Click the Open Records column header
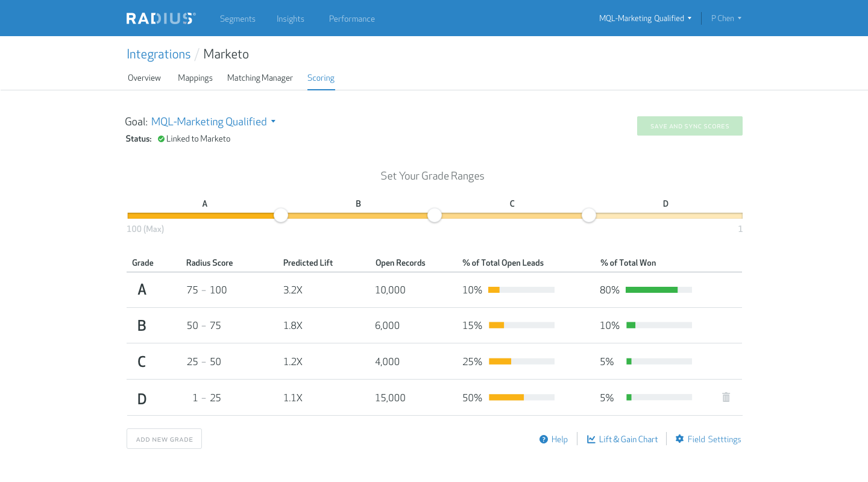Viewport: 868px width, 482px height. pyautogui.click(x=400, y=263)
